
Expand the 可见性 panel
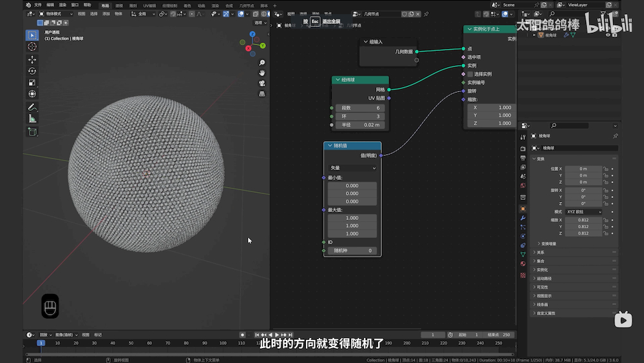(x=542, y=288)
